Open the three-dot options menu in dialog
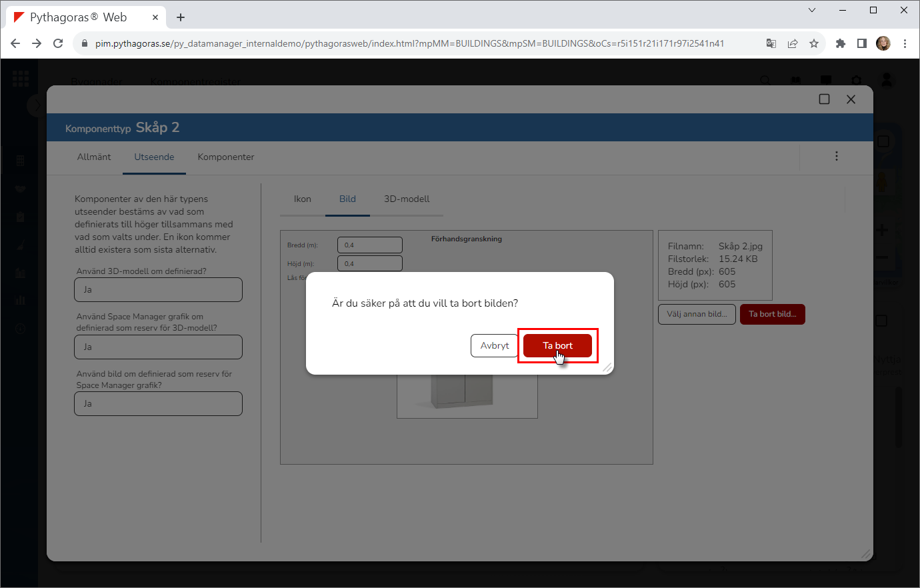This screenshot has height=588, width=920. (x=837, y=156)
